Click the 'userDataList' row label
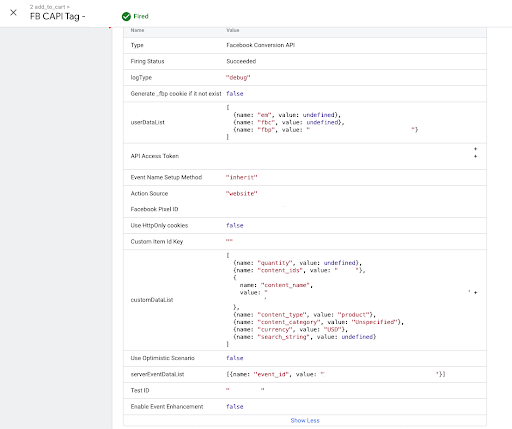The width and height of the screenshot is (512, 429). (x=148, y=122)
